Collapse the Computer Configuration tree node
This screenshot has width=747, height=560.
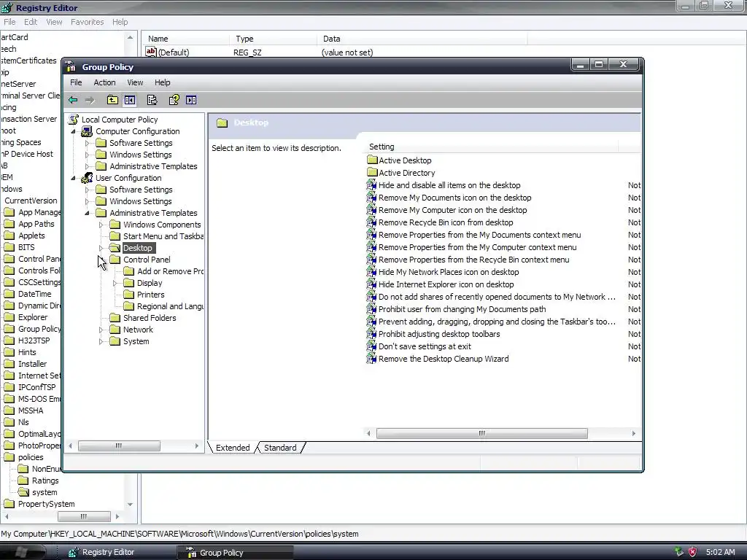74,131
